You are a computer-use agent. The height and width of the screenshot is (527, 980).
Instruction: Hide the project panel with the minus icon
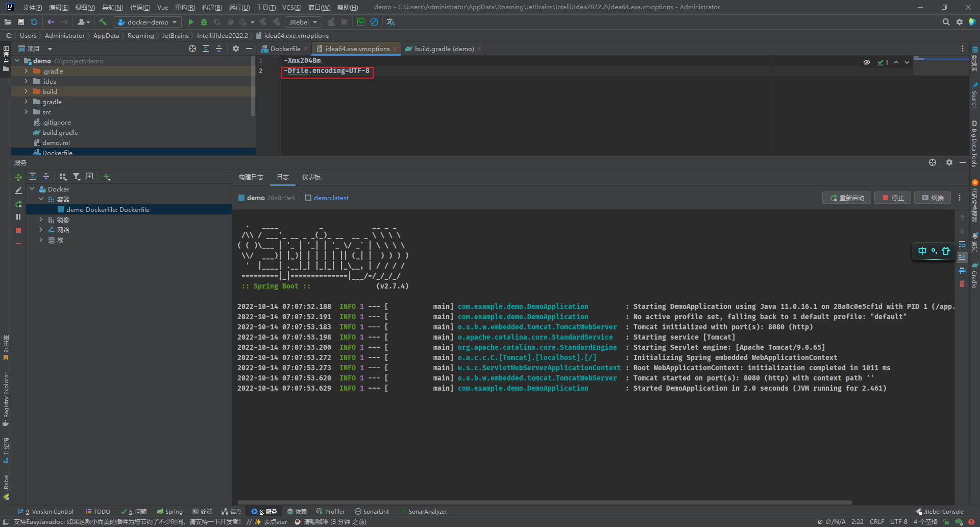tap(249, 49)
